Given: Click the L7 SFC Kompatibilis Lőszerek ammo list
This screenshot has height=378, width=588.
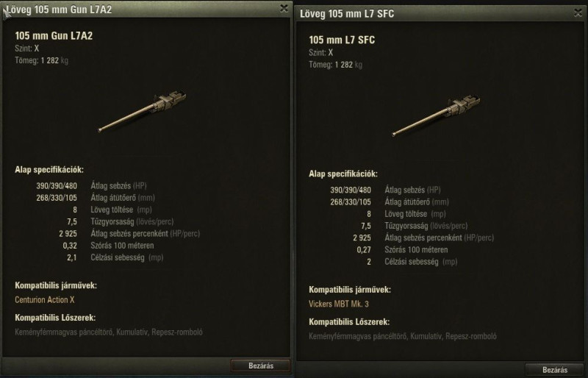Looking at the screenshot, I should pos(403,336).
